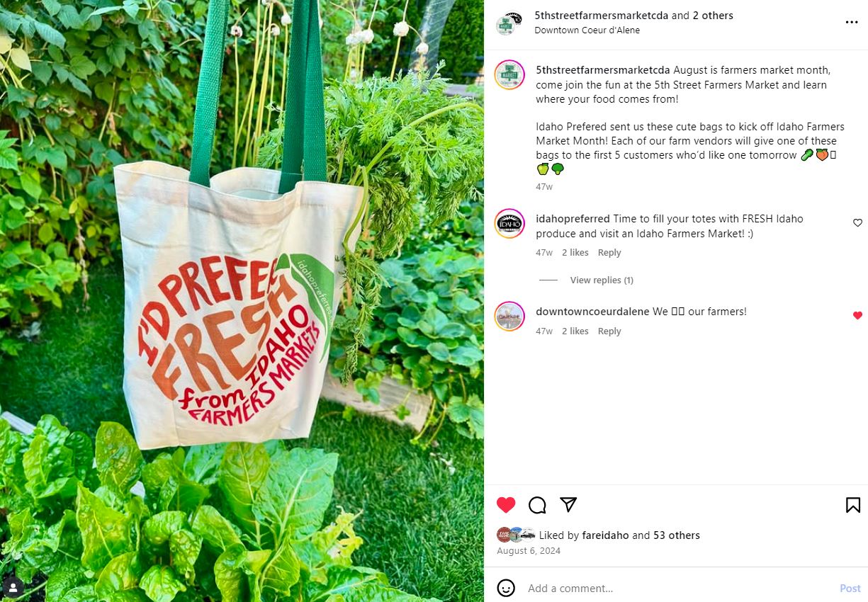Unlike the downtowncoeurdalene comment red heart

(x=857, y=316)
